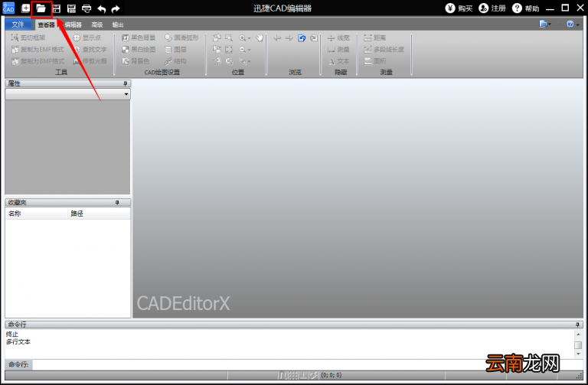This screenshot has width=588, height=385.
Task: Click the blue rotate view icon in 浏览
Action: click(302, 38)
